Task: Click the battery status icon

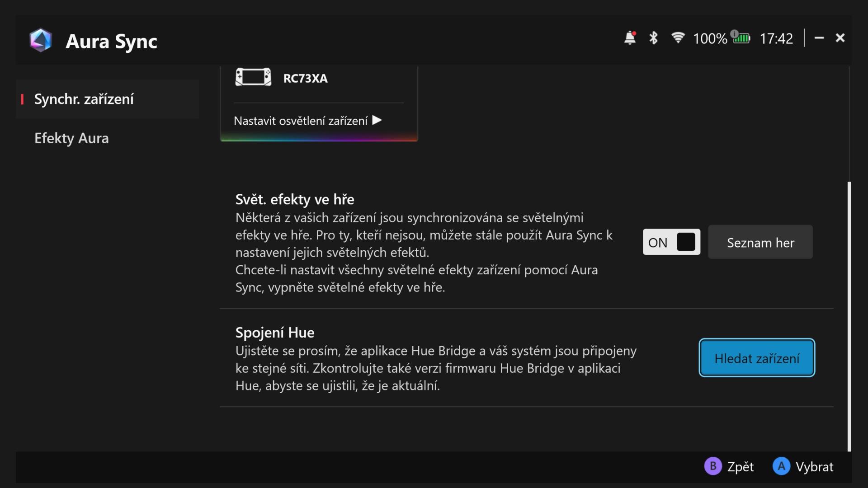Action: 741,38
